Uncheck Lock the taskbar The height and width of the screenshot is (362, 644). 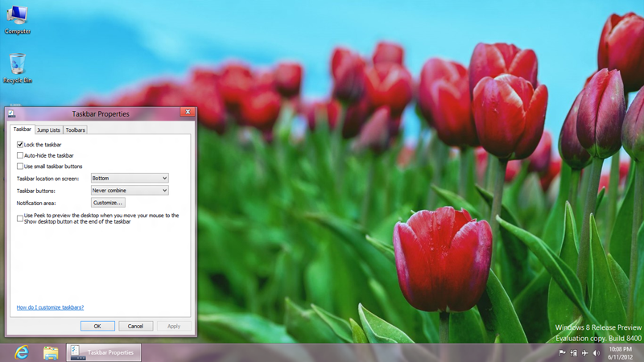(19, 145)
